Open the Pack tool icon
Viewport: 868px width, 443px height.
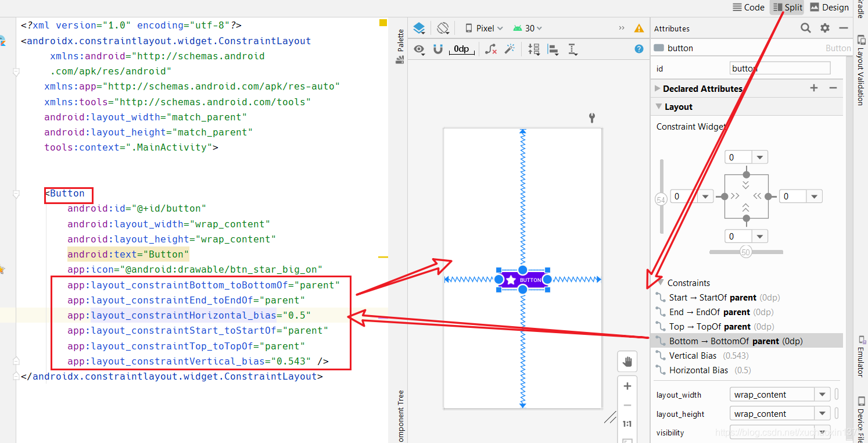click(x=535, y=49)
